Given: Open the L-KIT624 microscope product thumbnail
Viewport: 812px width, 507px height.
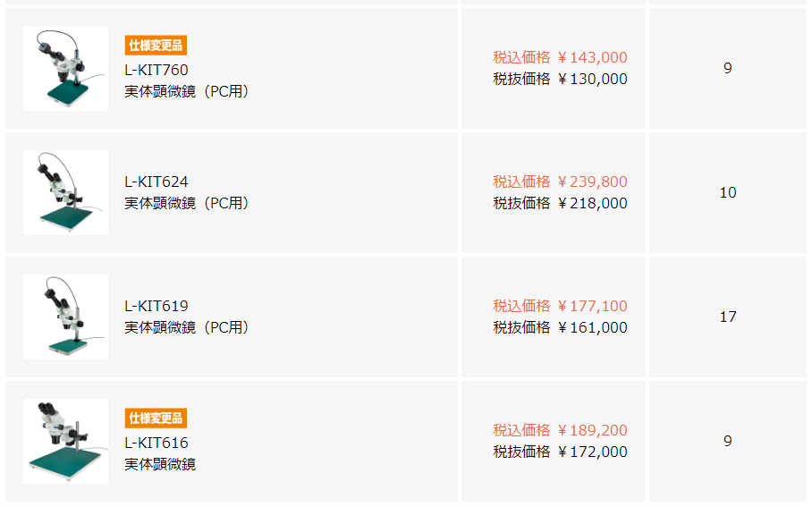Looking at the screenshot, I should [66, 192].
